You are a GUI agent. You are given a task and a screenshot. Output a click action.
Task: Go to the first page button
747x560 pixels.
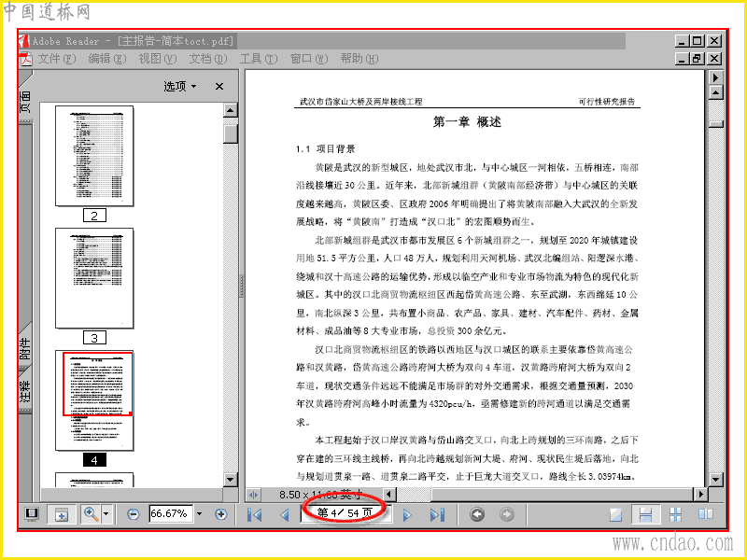tap(255, 515)
